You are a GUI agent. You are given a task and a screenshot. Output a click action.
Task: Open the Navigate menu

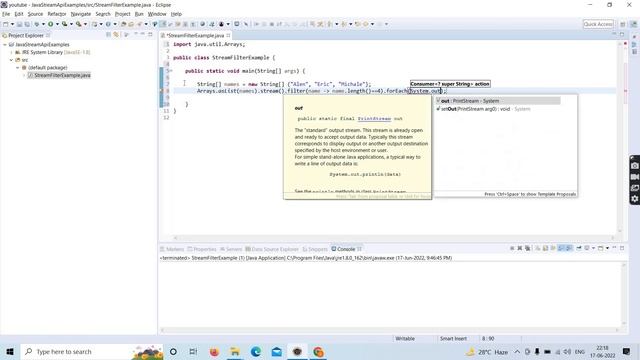81,14
